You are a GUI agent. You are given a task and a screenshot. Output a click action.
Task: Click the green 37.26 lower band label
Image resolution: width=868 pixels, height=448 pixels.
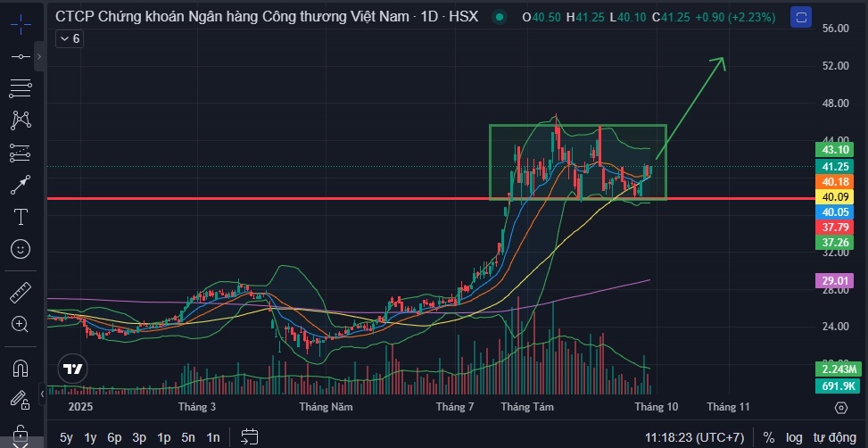pyautogui.click(x=834, y=243)
